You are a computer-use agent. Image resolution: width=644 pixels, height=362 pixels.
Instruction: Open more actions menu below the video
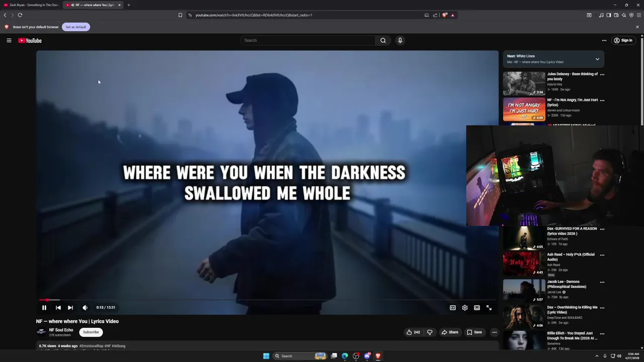tap(494, 332)
